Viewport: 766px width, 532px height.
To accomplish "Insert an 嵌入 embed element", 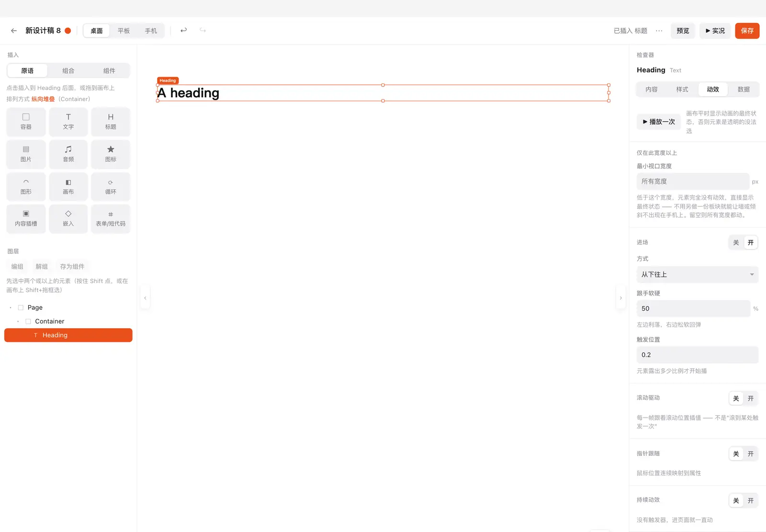I will (68, 219).
